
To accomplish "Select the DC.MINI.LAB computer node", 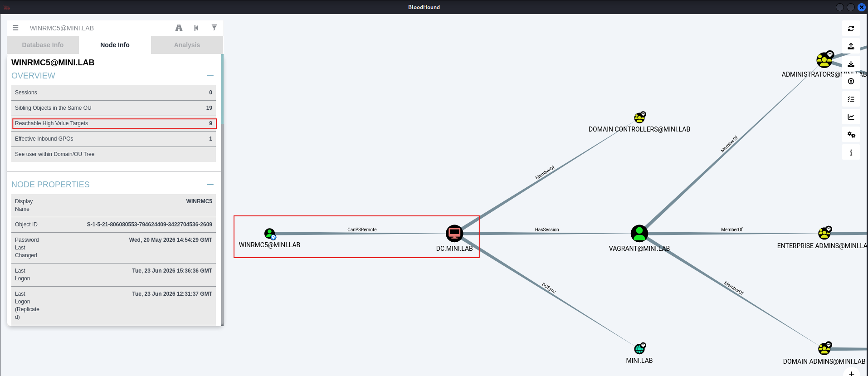I will 454,234.
